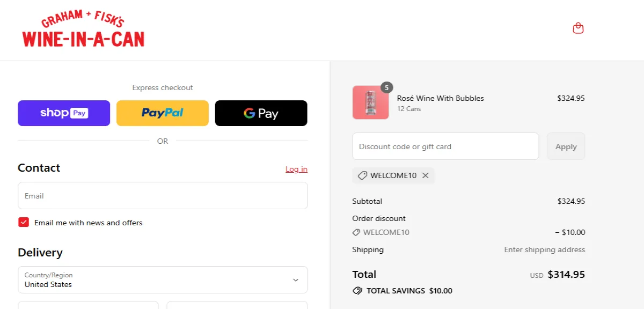Click the quantity badge showing 5
Screen dimensions: 644x309
[387, 86]
